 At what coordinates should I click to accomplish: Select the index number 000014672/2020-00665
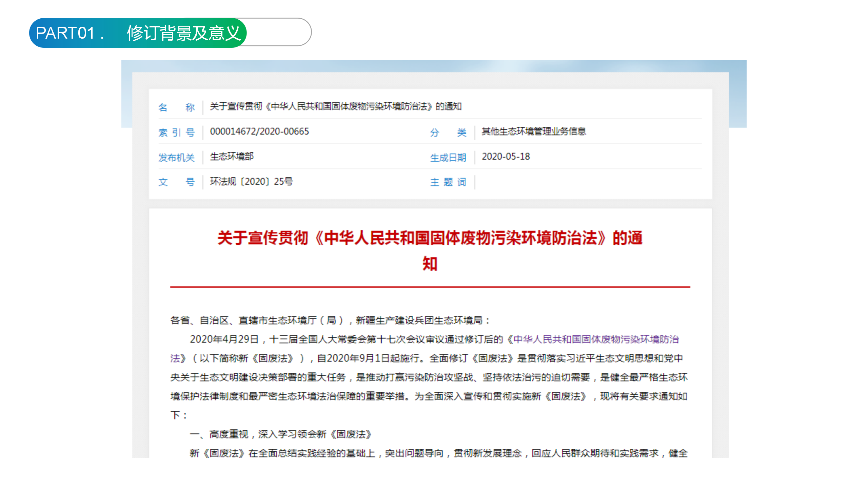[x=259, y=131]
